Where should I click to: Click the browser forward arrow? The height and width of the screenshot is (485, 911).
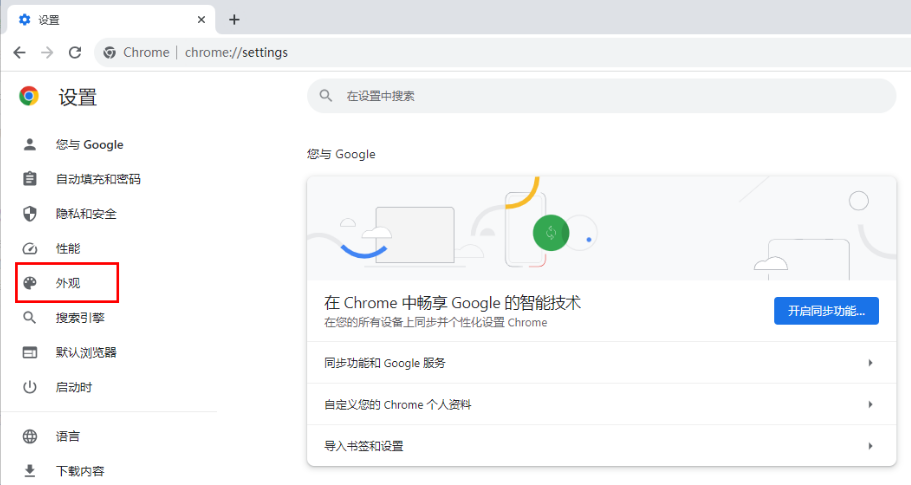(x=47, y=52)
